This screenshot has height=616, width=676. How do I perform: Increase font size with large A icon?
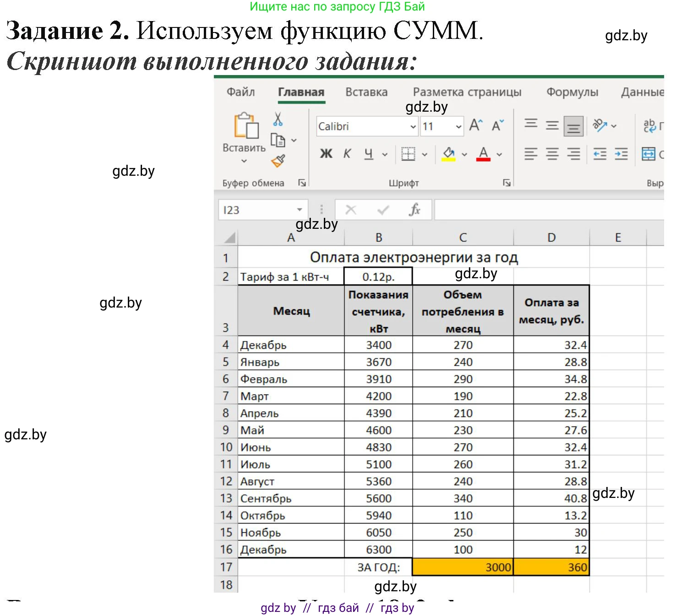[476, 125]
